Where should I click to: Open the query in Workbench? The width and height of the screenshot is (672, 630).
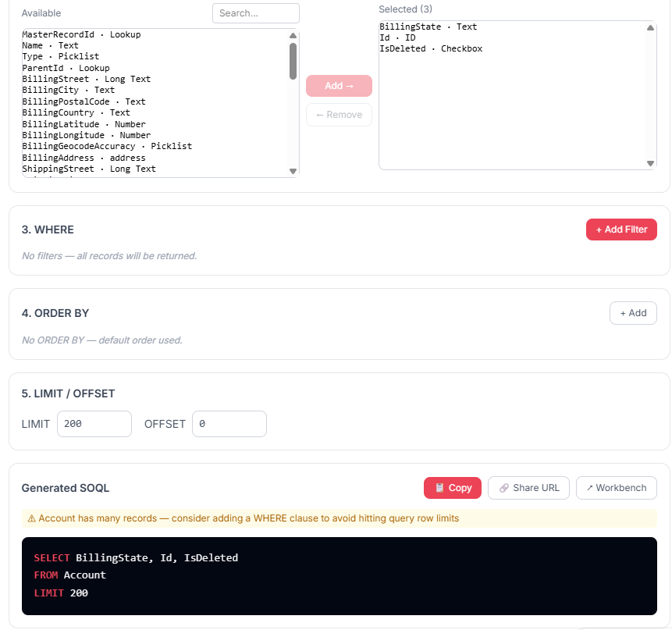(x=616, y=487)
